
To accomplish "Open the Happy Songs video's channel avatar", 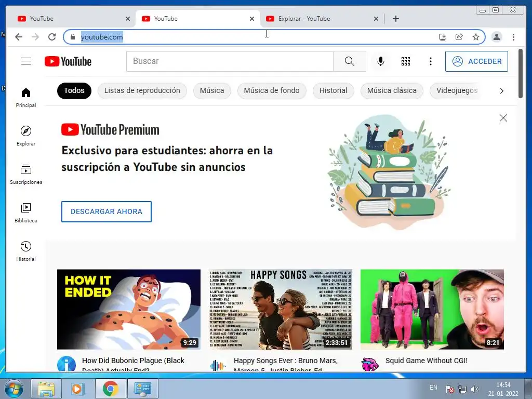I will (218, 365).
